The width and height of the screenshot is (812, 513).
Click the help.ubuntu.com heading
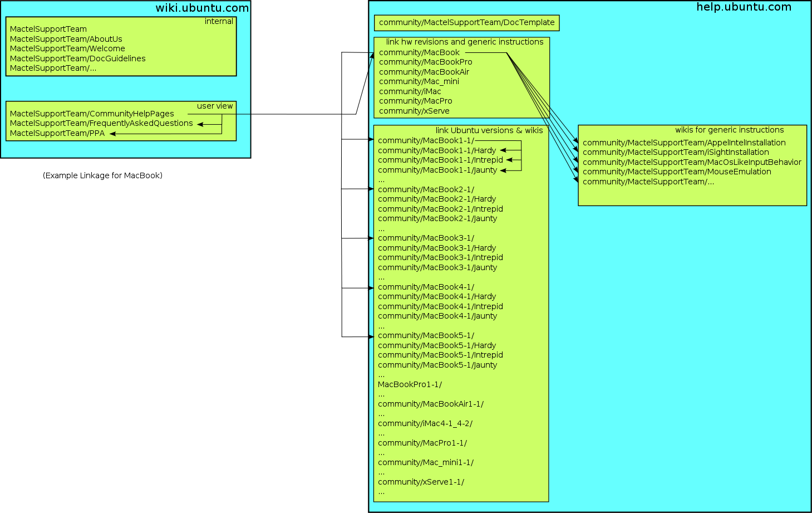[744, 7]
